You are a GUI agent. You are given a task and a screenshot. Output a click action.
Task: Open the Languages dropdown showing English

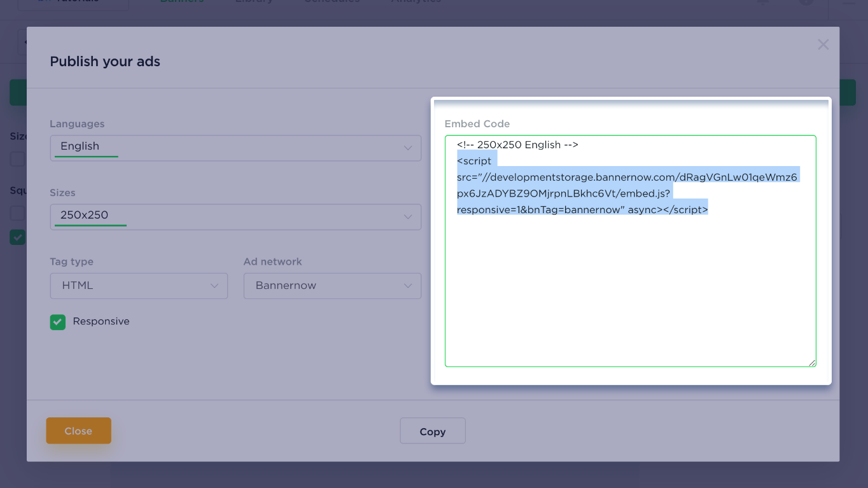tap(235, 148)
